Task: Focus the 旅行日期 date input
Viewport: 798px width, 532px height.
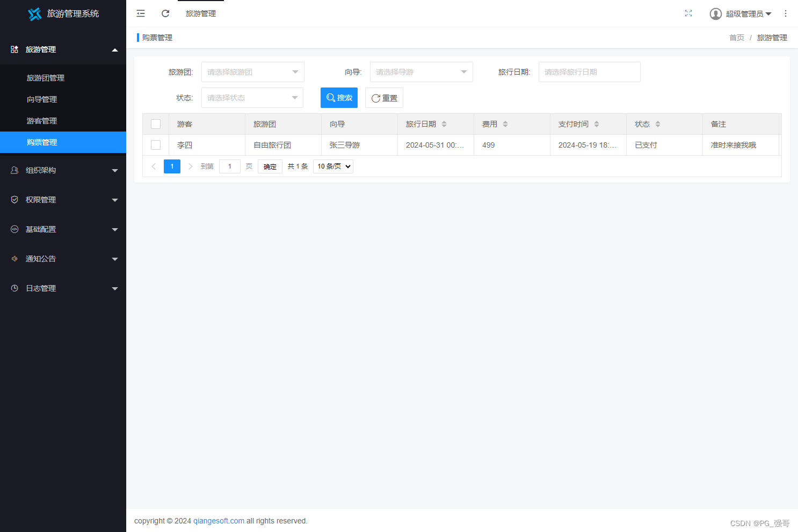Action: point(590,72)
